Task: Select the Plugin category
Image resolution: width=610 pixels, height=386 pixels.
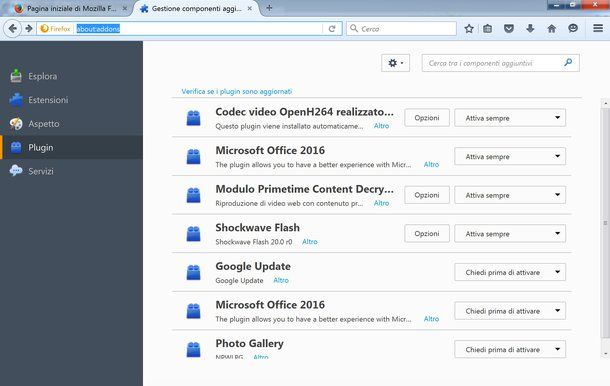Action: [x=71, y=147]
